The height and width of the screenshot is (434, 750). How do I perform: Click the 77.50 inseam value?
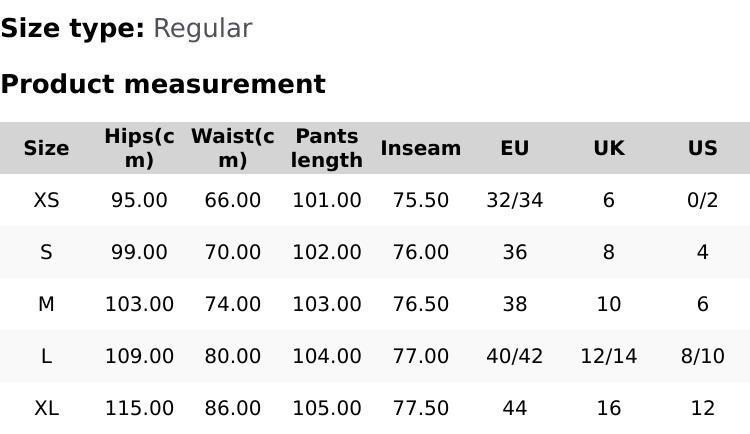tap(421, 409)
